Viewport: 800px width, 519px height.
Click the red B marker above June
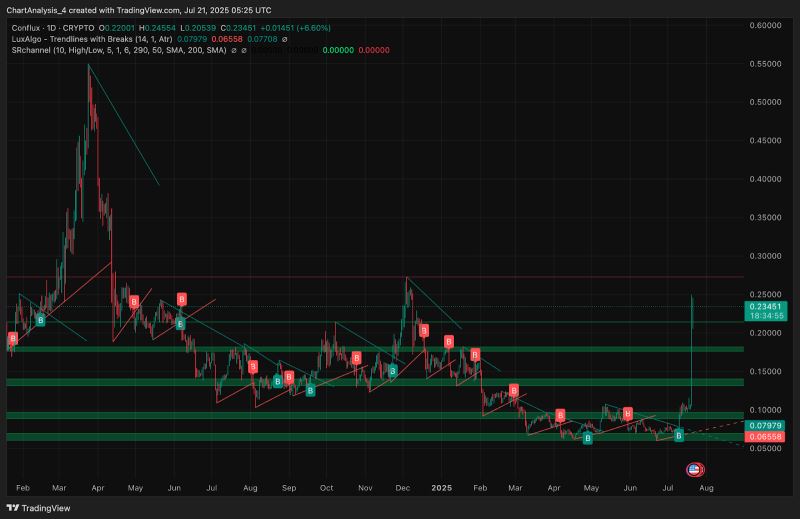click(x=182, y=298)
